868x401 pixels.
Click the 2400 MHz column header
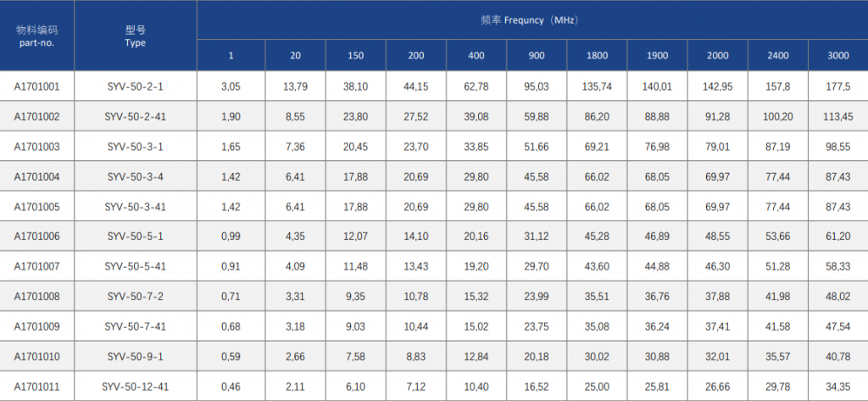pos(778,55)
